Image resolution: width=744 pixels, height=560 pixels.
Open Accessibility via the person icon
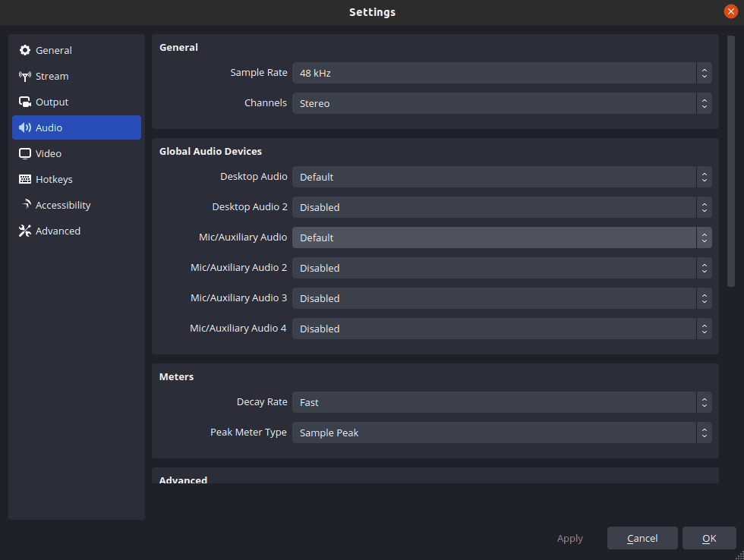point(25,205)
